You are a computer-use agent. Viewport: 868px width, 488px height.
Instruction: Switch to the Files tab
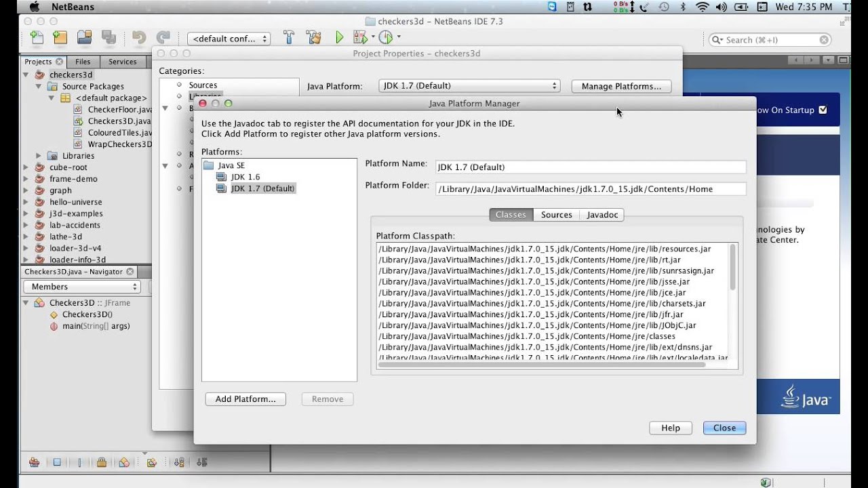pos(83,62)
